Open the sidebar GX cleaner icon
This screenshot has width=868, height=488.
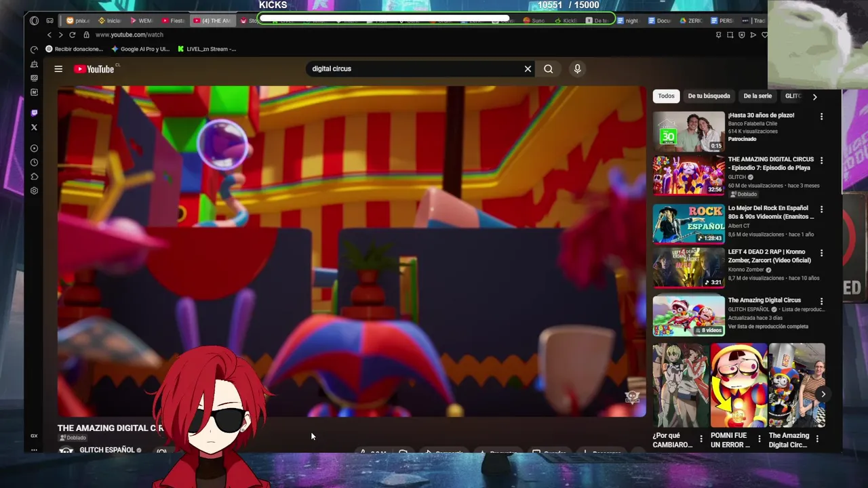click(x=34, y=64)
